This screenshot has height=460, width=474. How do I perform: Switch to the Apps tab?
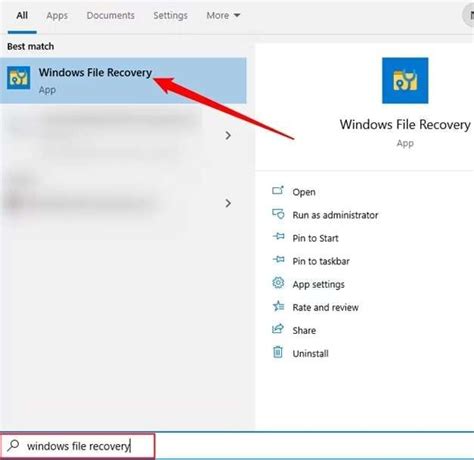(57, 16)
